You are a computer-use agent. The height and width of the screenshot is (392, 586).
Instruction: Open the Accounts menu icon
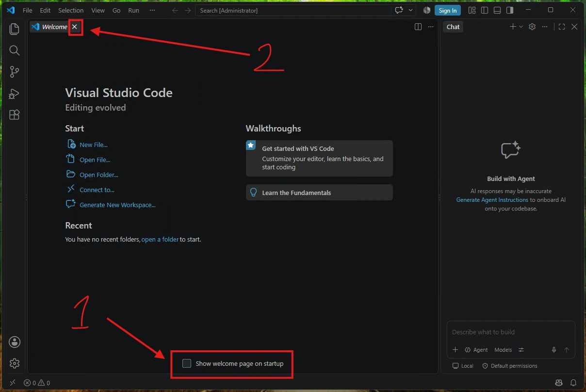[x=15, y=342]
